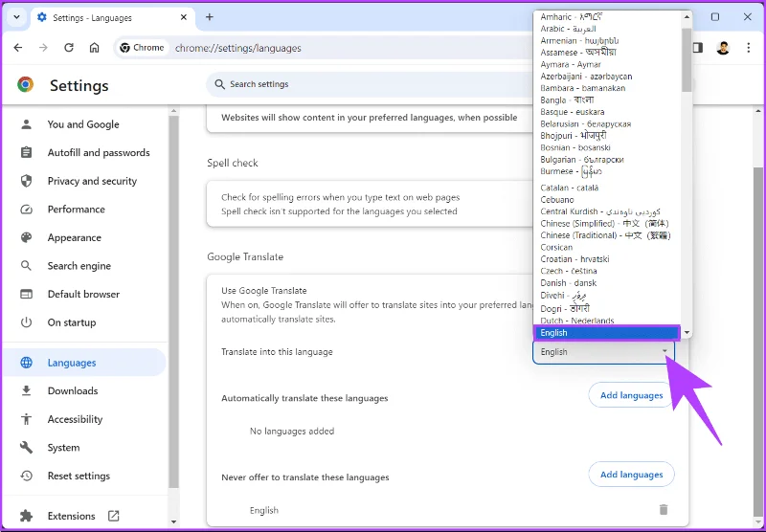Add languages to automatically translate
Screen dimensions: 766x532
(x=631, y=395)
